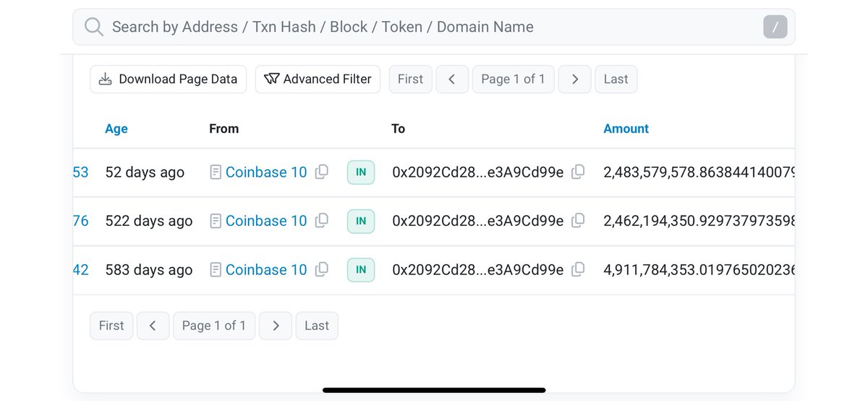Toggle the Age column format
Viewport: 868px width, 401px height.
tap(116, 129)
